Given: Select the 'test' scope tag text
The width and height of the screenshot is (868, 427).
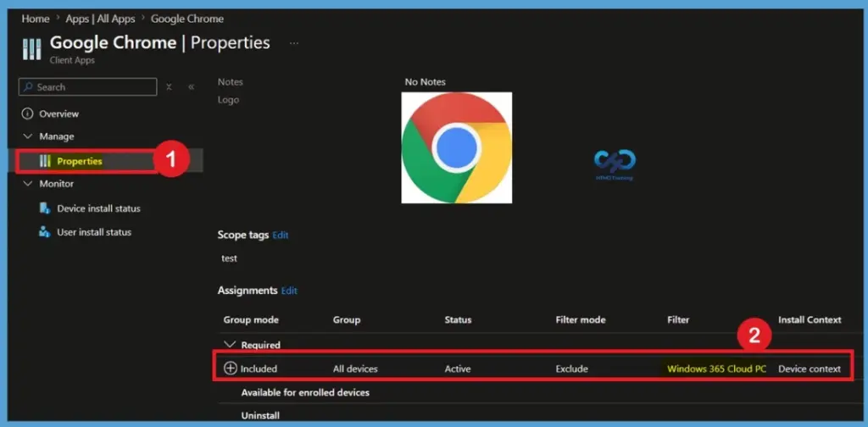Looking at the screenshot, I should coord(229,258).
